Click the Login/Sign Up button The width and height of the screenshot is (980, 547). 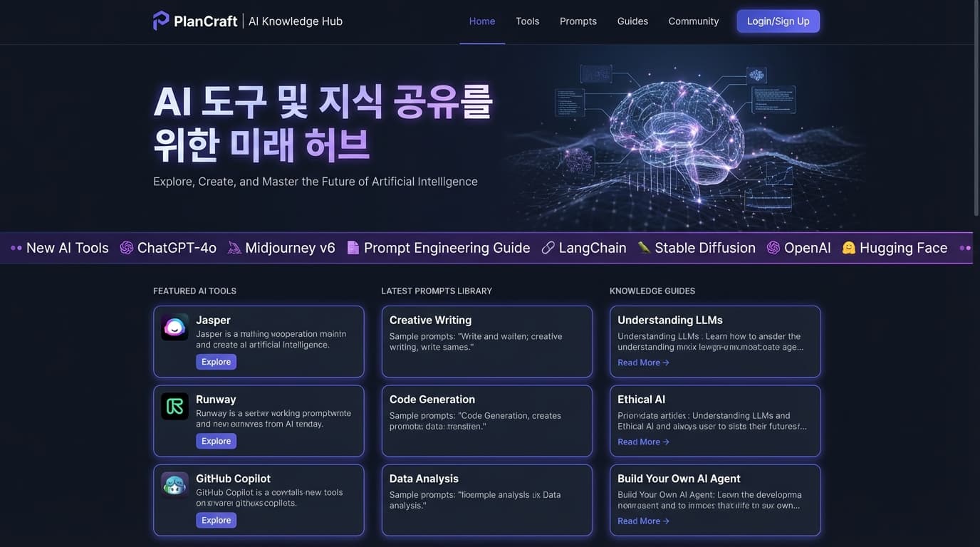point(778,20)
